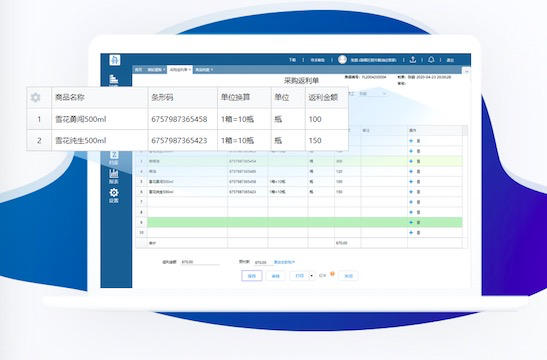This screenshot has height=360, width=547.
Task: Open the dropdown field below the 采购返利单 title
Action: point(372,93)
